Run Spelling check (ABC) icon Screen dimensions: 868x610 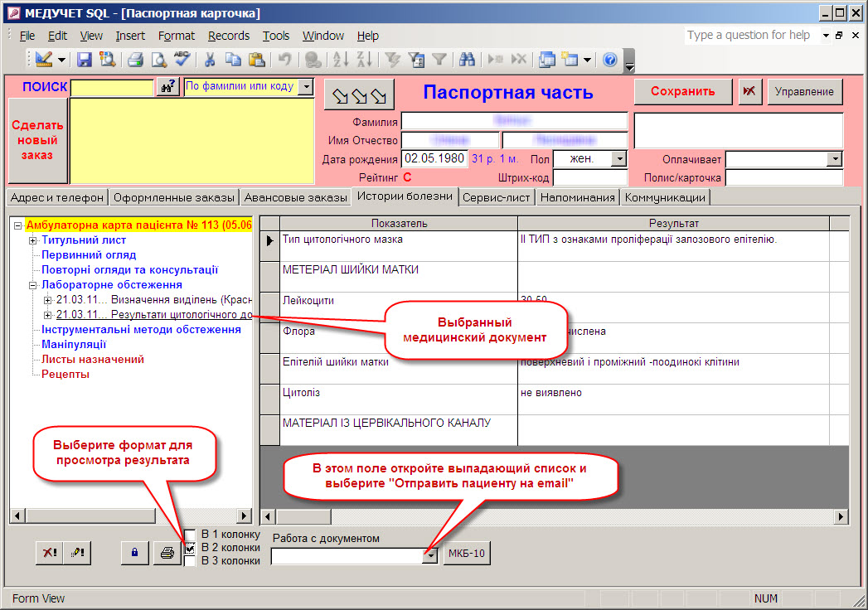tap(182, 59)
